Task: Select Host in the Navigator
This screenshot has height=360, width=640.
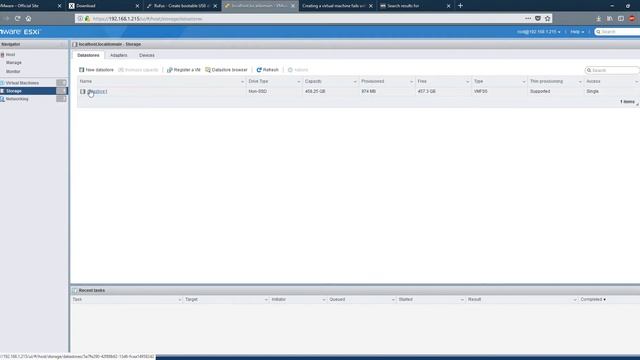Action: [x=10, y=55]
